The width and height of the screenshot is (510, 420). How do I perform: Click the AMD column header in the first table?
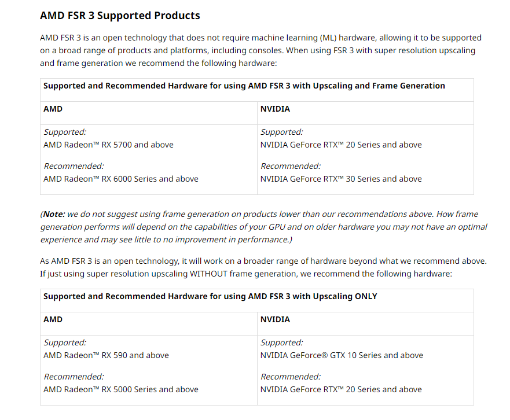[x=53, y=109]
